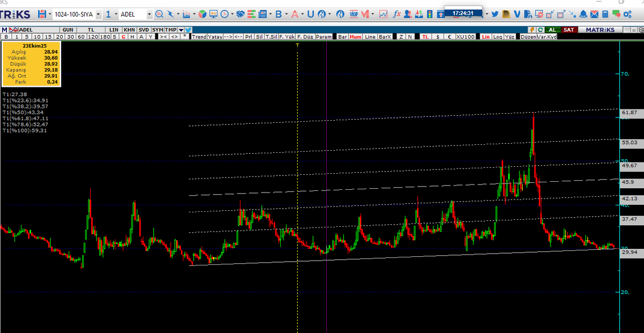Click the bar chart analysis icon
The width and height of the screenshot is (644, 333).
186,14
